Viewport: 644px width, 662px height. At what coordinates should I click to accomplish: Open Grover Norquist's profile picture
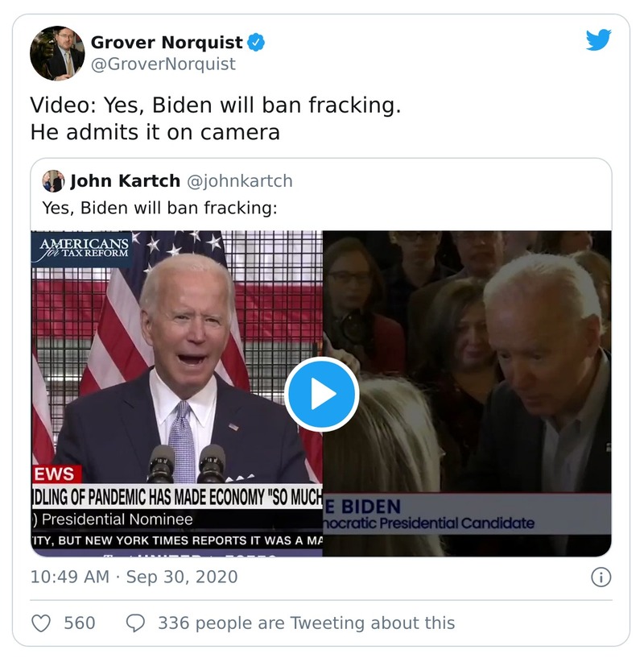[57, 53]
